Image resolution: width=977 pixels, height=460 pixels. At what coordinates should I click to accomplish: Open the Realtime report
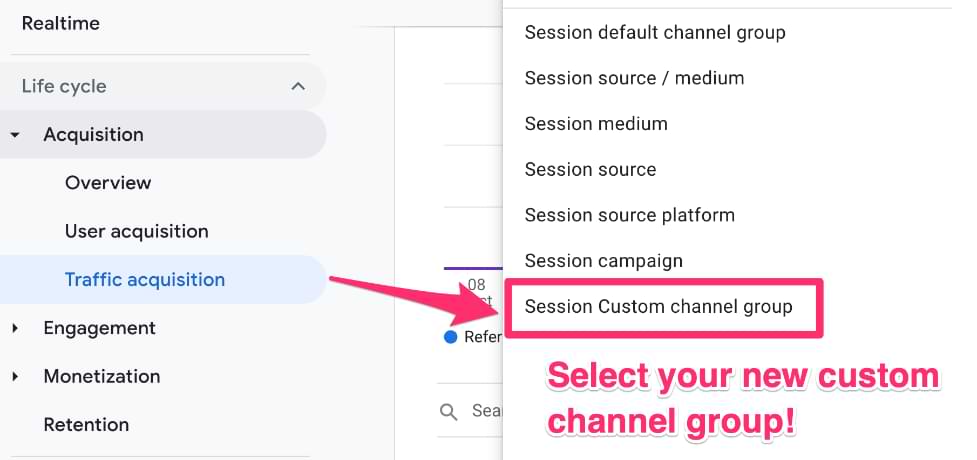[60, 24]
